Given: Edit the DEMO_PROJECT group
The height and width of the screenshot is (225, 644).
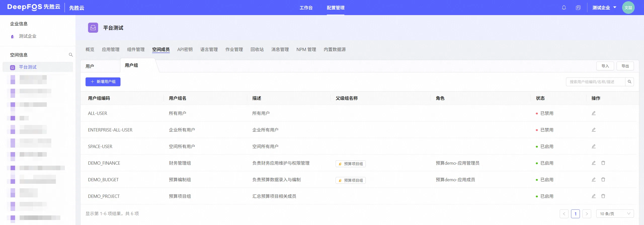Looking at the screenshot, I should pos(594,196).
